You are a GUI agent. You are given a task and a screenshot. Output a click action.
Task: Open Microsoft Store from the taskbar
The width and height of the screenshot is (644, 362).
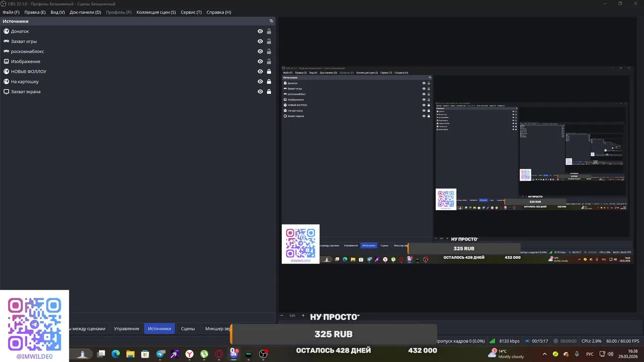145,354
